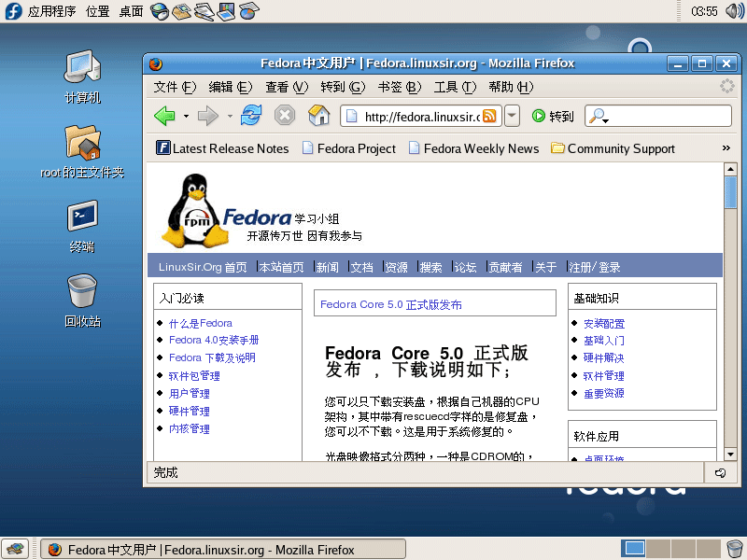Open the 工具 (T) menu
Viewport: 747px width, 560px height.
coord(455,87)
